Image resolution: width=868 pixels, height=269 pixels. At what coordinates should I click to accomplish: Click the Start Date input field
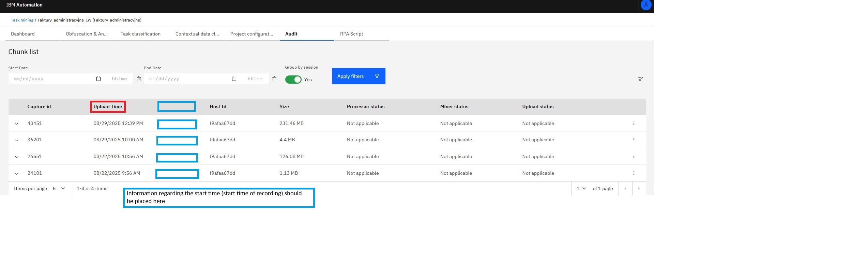(51, 79)
